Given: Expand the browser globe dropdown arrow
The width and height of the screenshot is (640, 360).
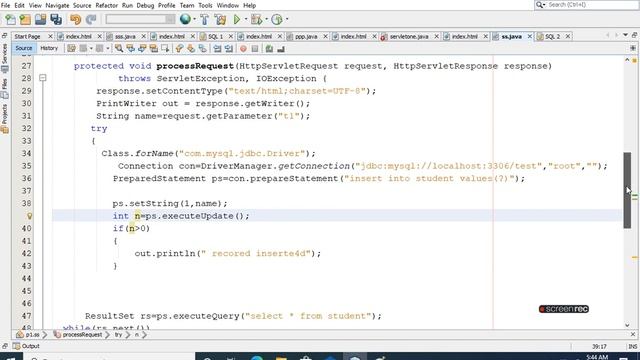Looking at the screenshot, I should (x=194, y=19).
